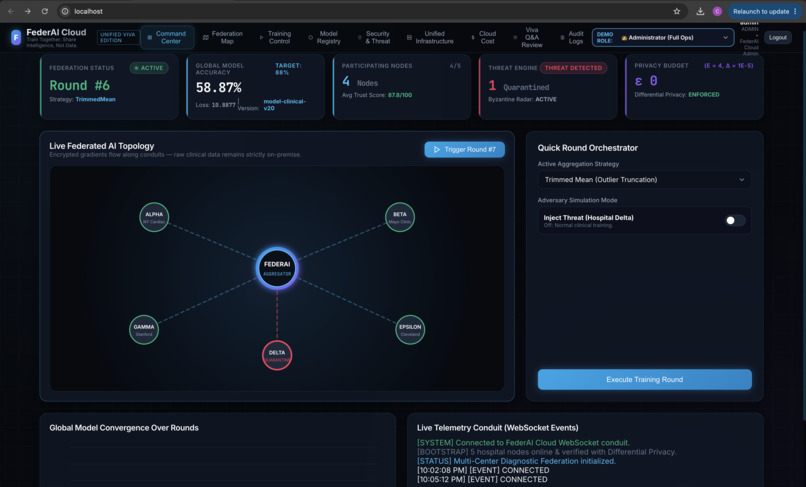Switch to the Federation Map tab
The height and width of the screenshot is (487, 806).
[x=223, y=37]
